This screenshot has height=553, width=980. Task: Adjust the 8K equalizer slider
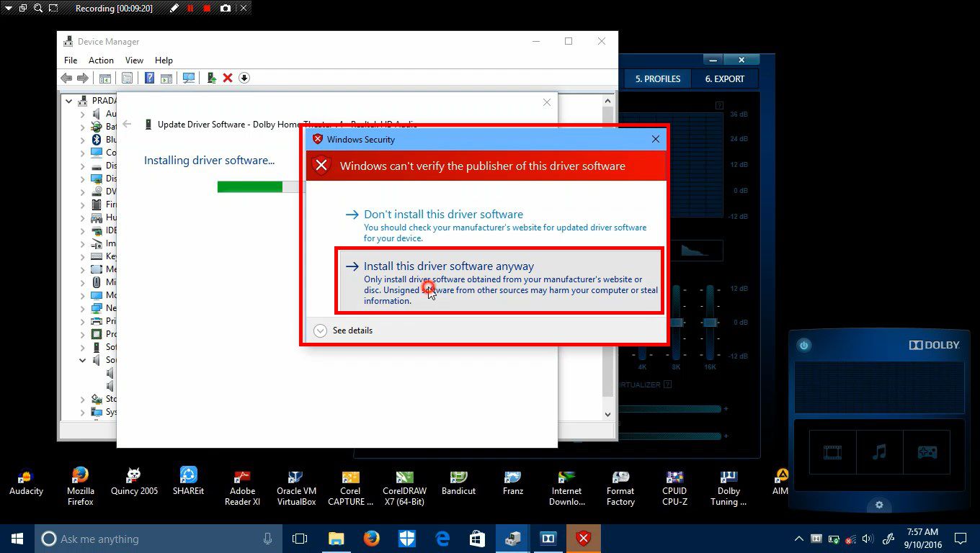676,323
